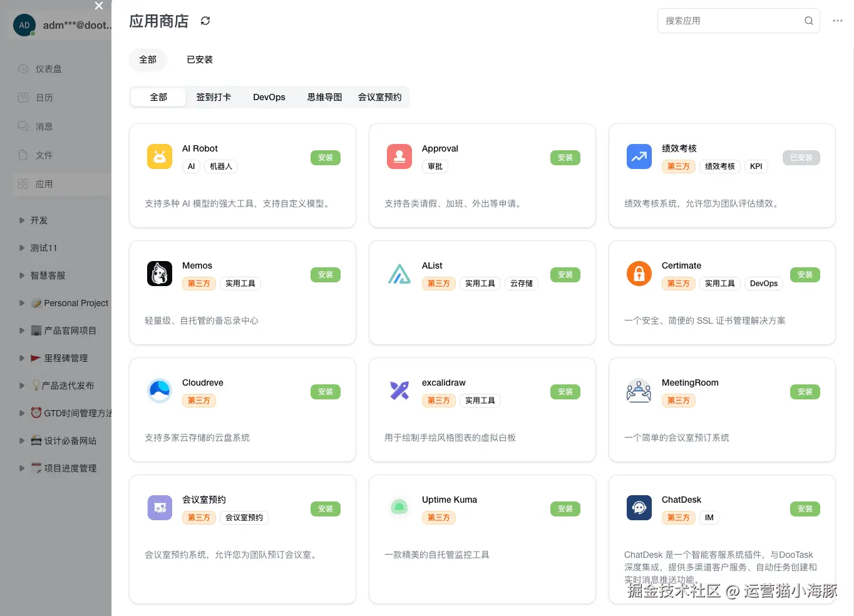Viewport: 854px width, 616px height.
Task: Expand the 里程碑管理 triangle
Action: [x=22, y=358]
